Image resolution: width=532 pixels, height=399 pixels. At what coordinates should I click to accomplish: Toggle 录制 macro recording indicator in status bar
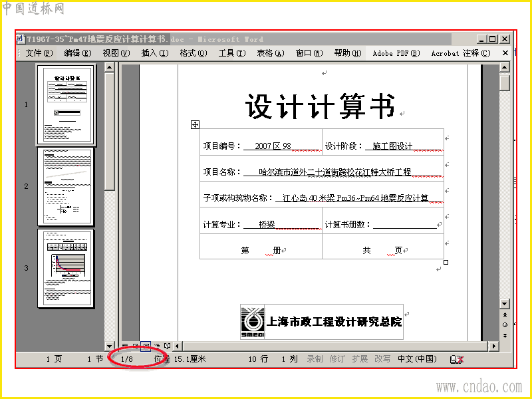(315, 359)
